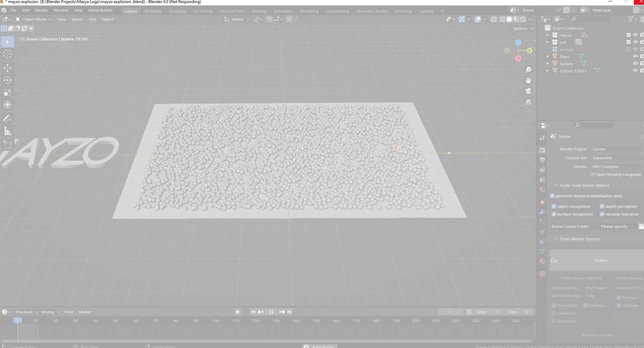Open the Feature Set Supported dropdown
Image resolution: width=644 pixels, height=348 pixels.
point(617,158)
